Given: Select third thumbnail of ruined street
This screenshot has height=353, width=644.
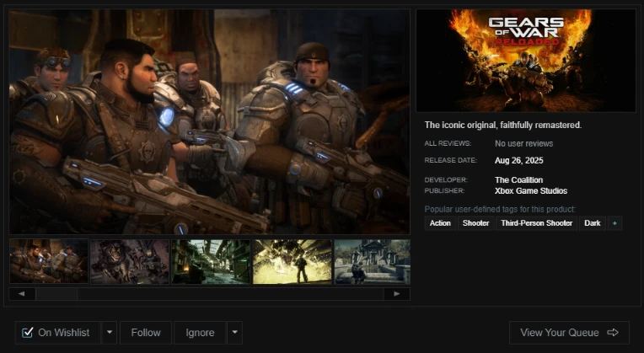Looking at the screenshot, I should [x=211, y=262].
